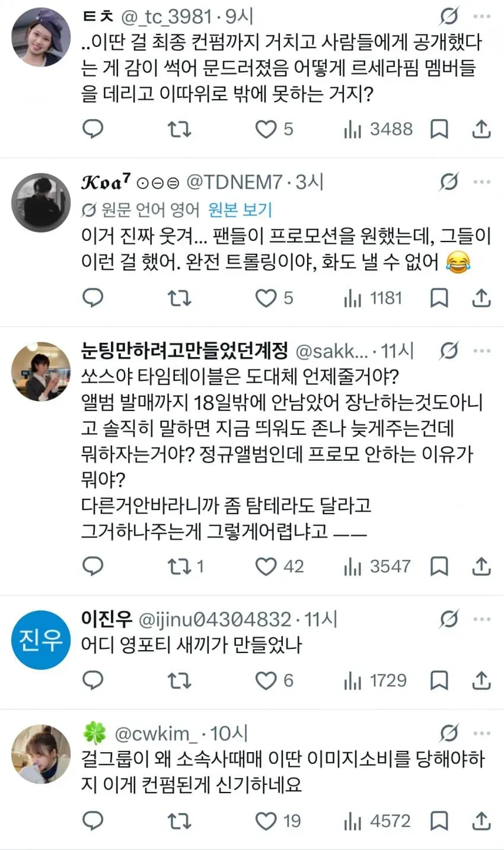Share 이진우's tweet
Image resolution: width=504 pixels, height=850 pixels.
point(481,680)
